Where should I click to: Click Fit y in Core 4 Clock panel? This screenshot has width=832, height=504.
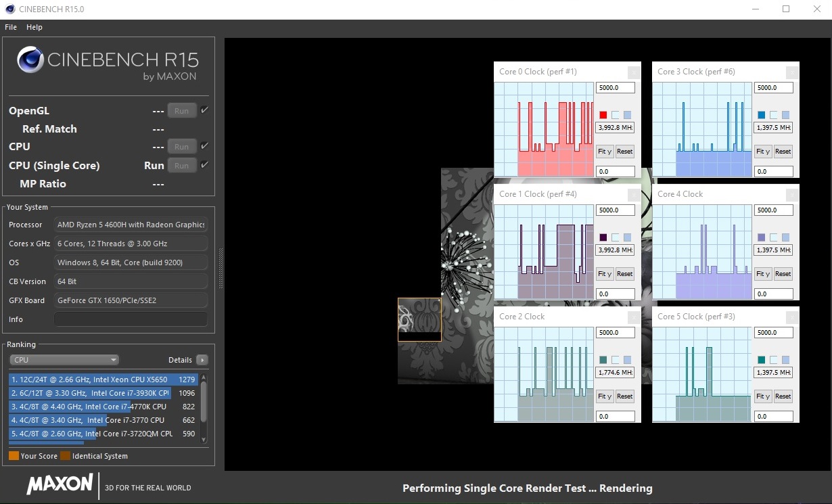tap(763, 274)
